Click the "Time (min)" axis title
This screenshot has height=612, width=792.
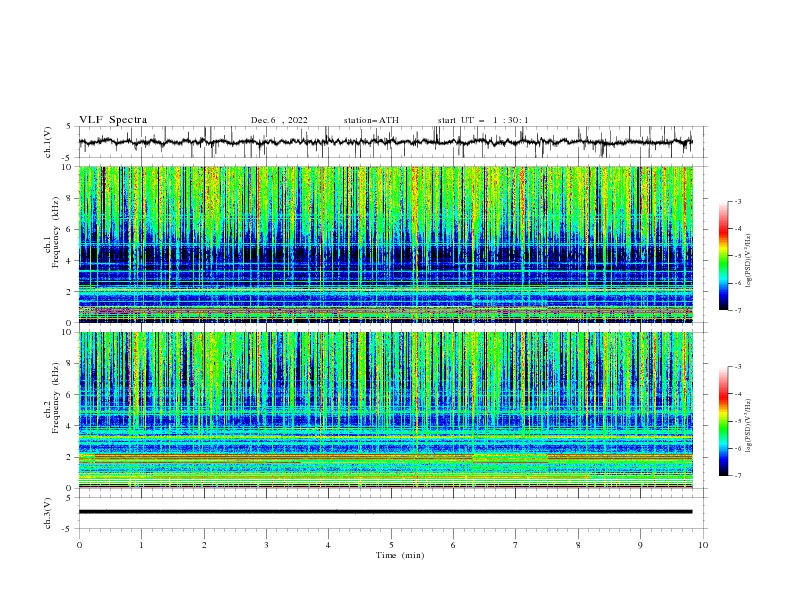click(400, 555)
